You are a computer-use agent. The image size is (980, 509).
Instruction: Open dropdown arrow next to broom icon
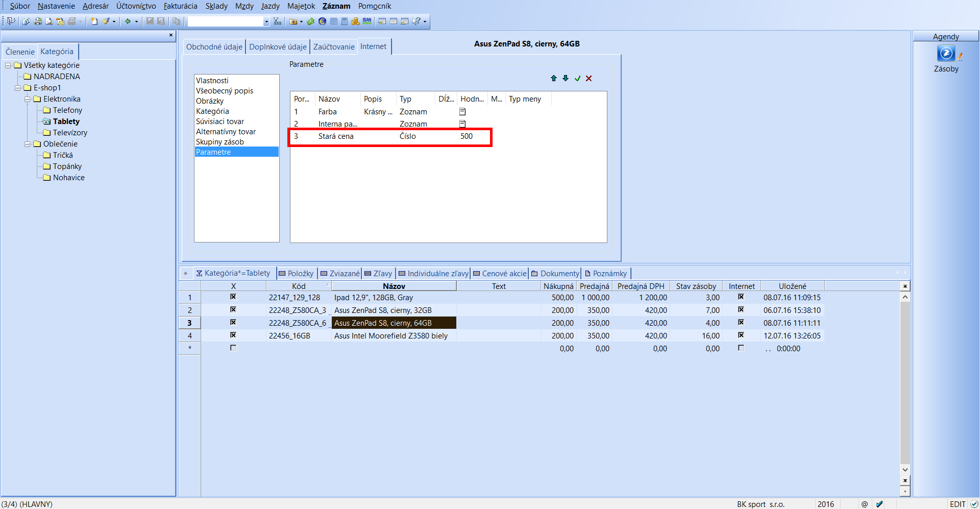(x=114, y=21)
